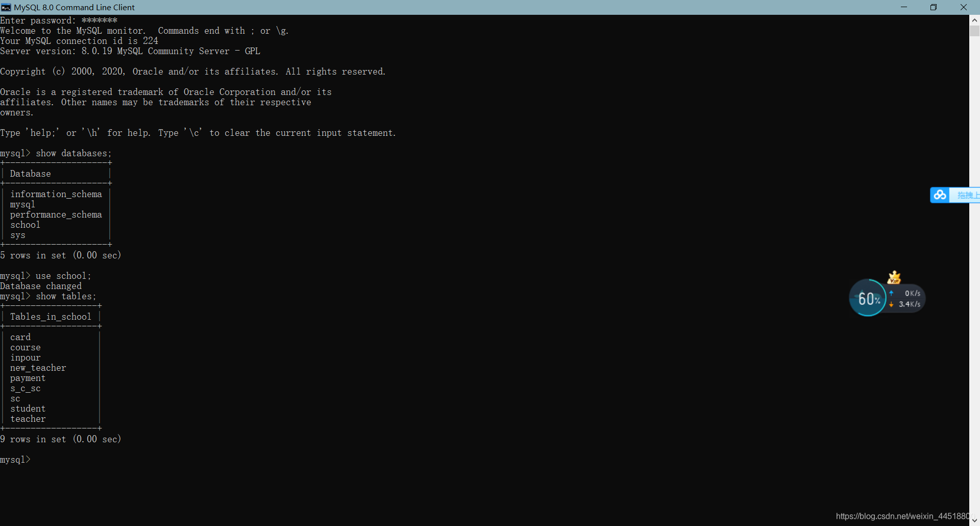
Task: Click the 'course' table row
Action: tap(26, 347)
